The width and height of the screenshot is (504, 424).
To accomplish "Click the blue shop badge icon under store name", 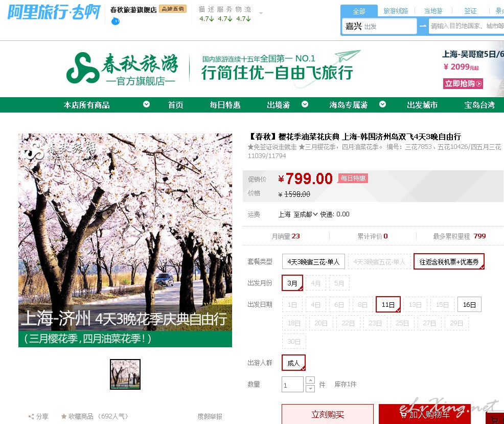I will (x=116, y=21).
